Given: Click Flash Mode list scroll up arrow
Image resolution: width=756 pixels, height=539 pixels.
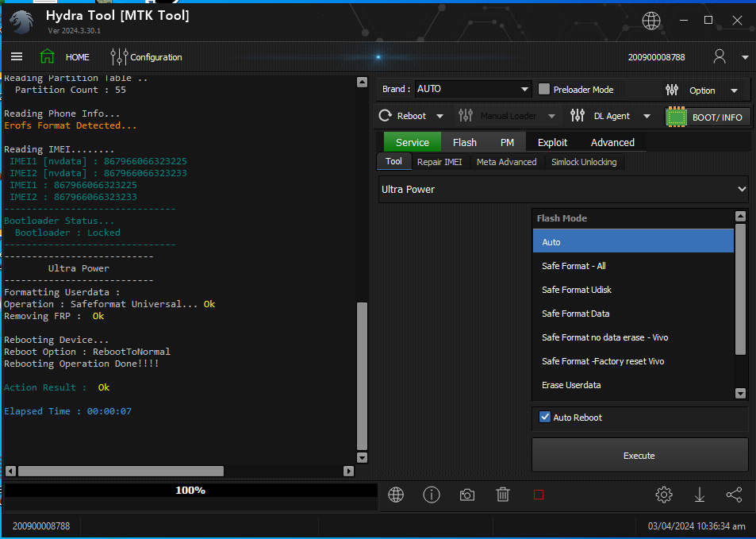Looking at the screenshot, I should (741, 216).
